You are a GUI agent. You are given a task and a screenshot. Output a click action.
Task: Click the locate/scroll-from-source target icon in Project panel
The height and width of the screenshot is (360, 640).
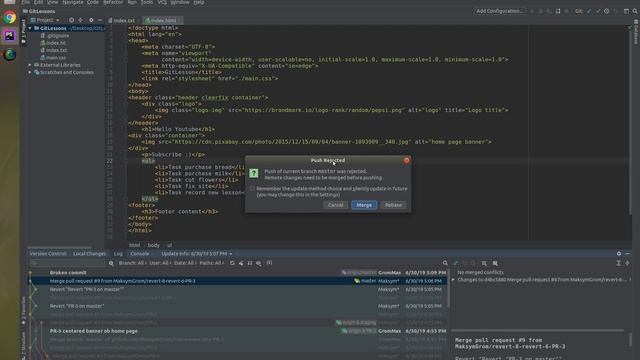pyautogui.click(x=71, y=20)
